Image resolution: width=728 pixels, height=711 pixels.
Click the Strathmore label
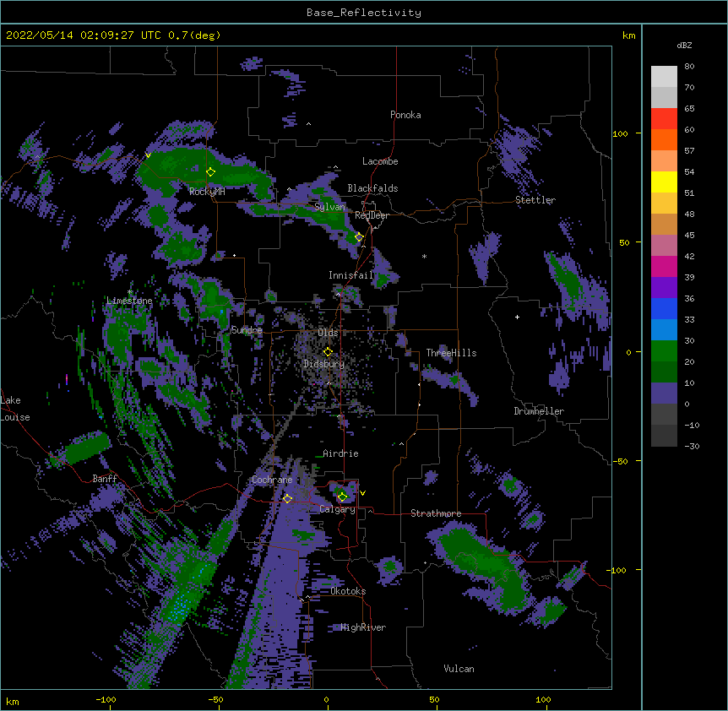[436, 513]
